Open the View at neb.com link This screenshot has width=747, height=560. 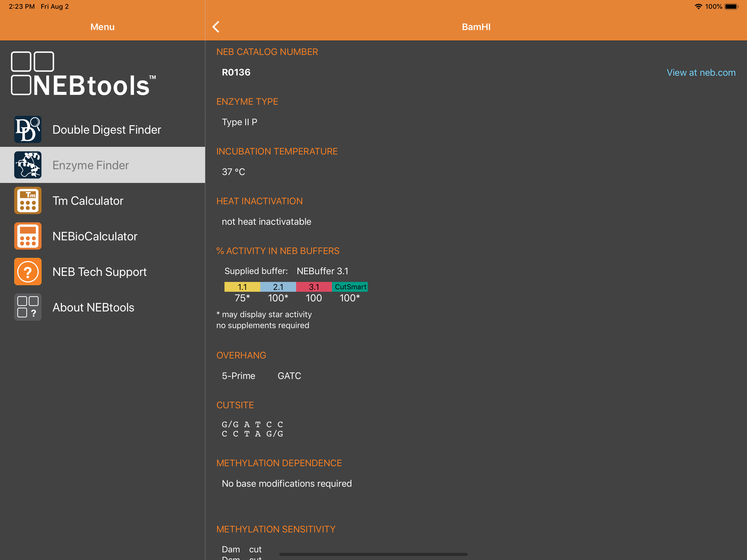(x=701, y=73)
